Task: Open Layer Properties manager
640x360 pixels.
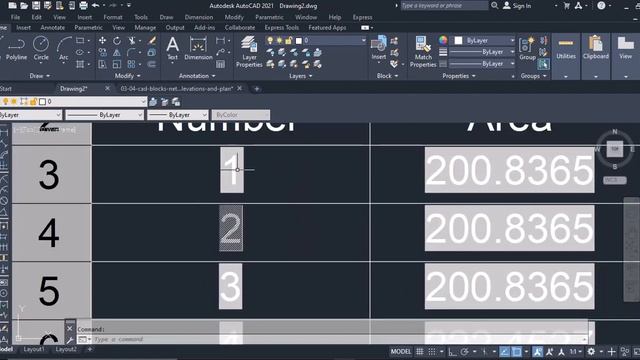Action: (249, 51)
